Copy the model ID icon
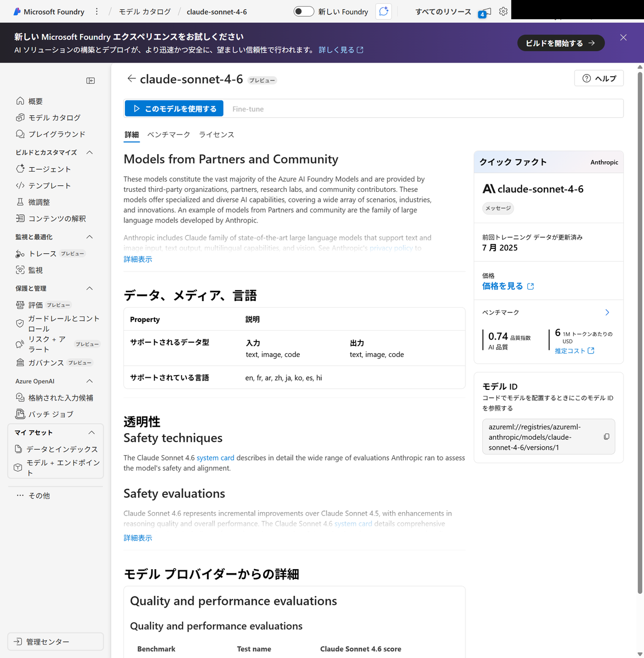The width and height of the screenshot is (644, 658). pos(606,437)
